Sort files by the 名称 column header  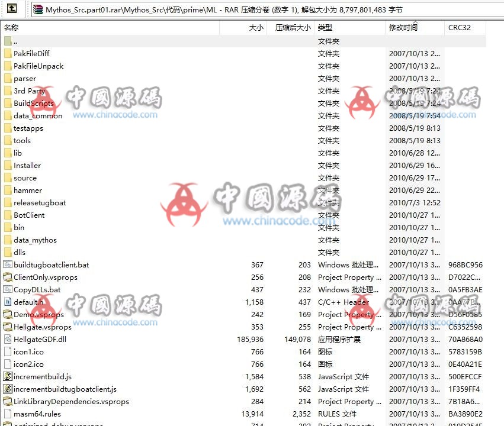tap(11, 28)
